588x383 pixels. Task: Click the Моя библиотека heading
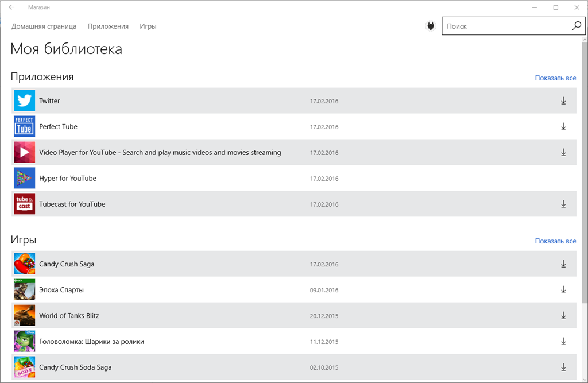coord(67,49)
